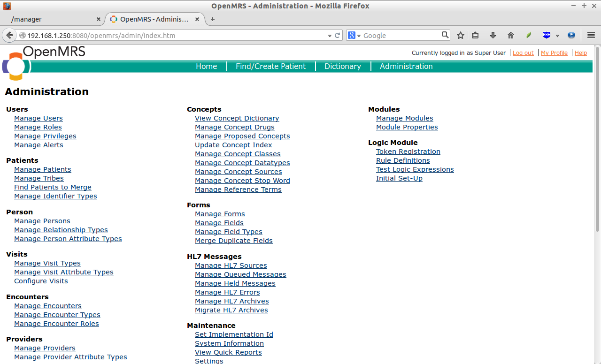Open Update Concept Index

tap(233, 145)
